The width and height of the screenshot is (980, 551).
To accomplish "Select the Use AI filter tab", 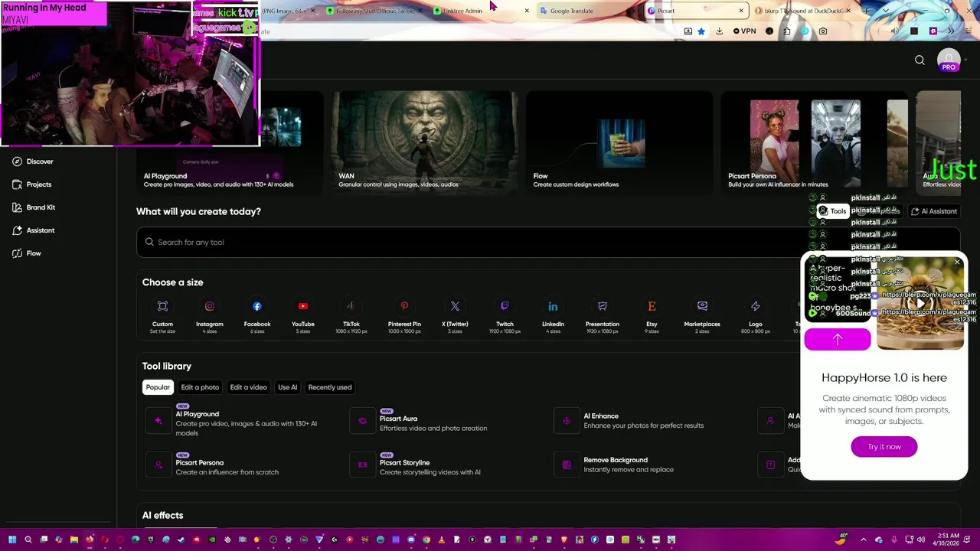I will coord(287,387).
